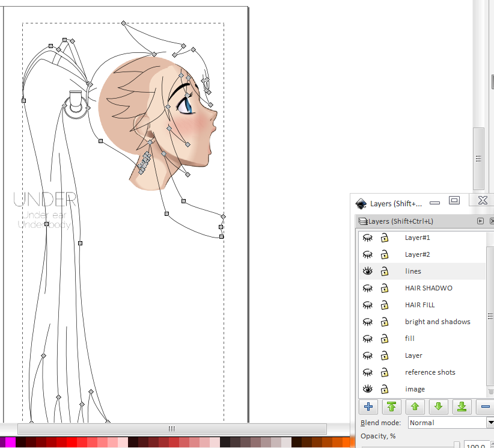The height and width of the screenshot is (448, 494).
Task: Show the HAIR SHADWO layer
Action: (368, 288)
